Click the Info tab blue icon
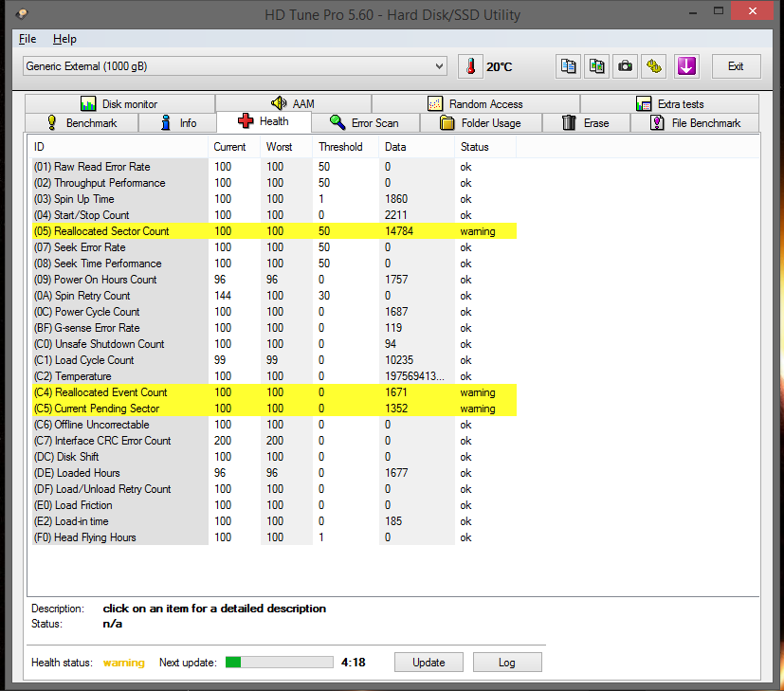 coord(166,123)
